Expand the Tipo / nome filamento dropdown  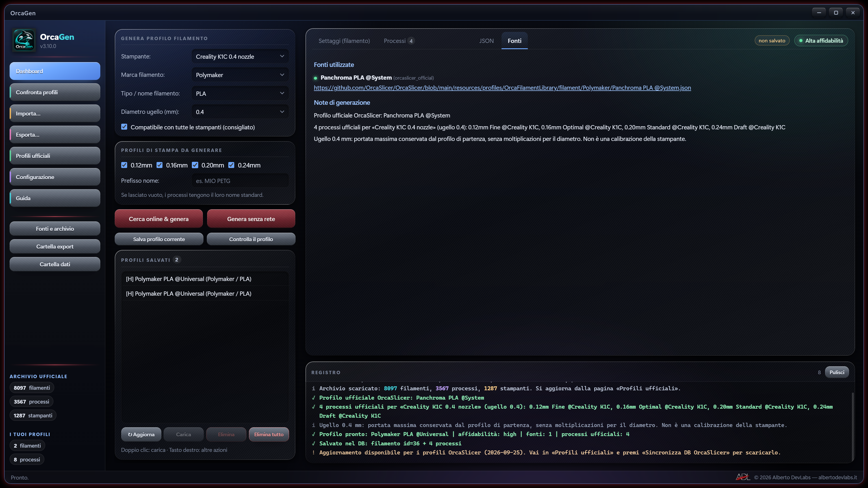tap(240, 93)
